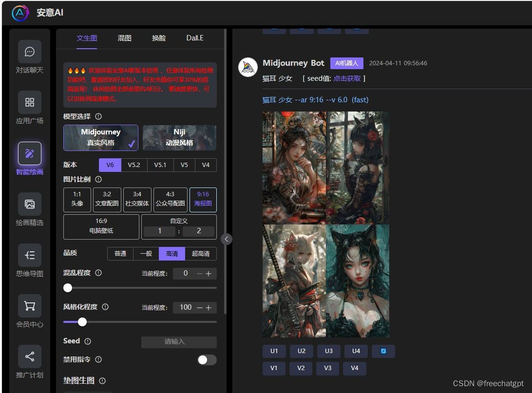This screenshot has height=393, width=532.
Task: Choose the 16:9 电脑壁纸 aspect ratio
Action: (x=101, y=226)
